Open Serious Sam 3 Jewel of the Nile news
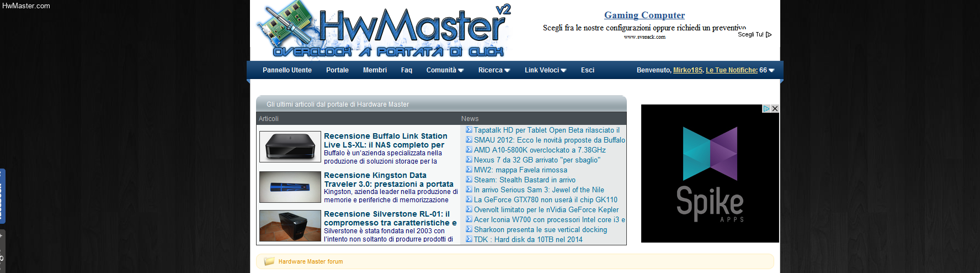The height and width of the screenshot is (273, 980). pos(539,190)
